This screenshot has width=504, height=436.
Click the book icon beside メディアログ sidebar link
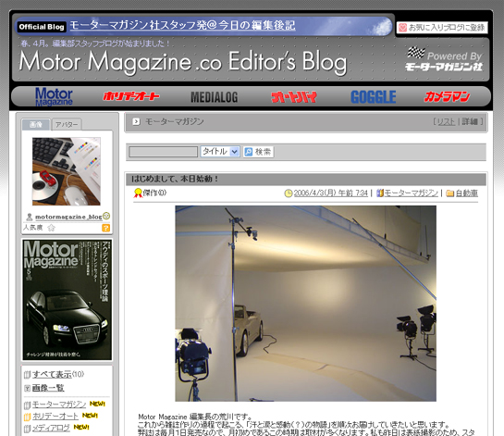click(x=28, y=429)
